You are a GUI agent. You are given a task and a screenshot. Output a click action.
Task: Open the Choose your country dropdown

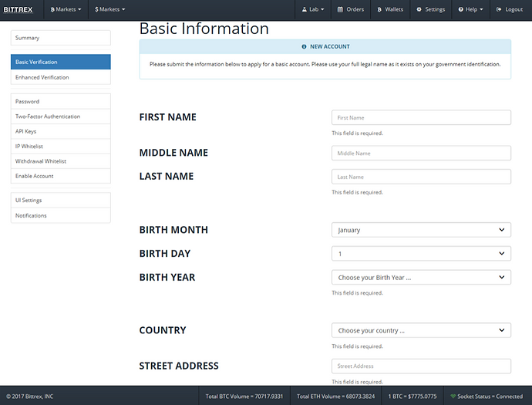coord(421,330)
